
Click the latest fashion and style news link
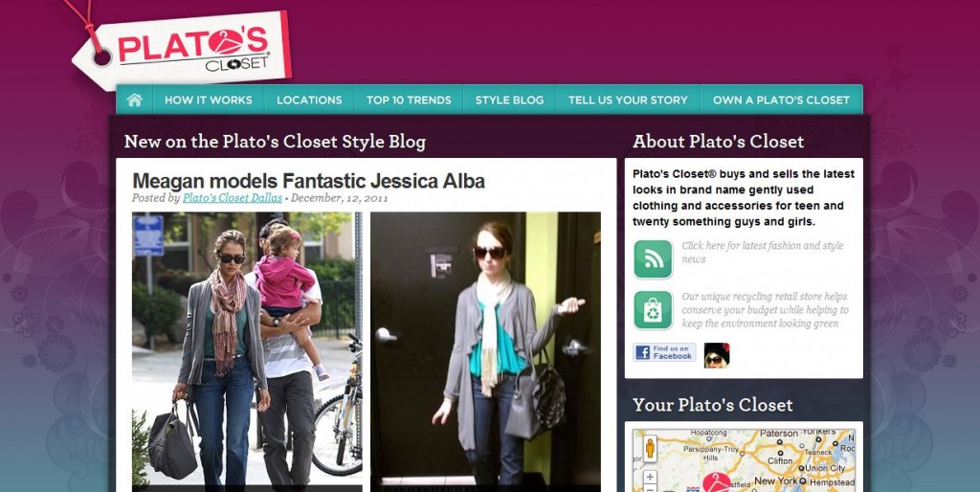coord(763,252)
